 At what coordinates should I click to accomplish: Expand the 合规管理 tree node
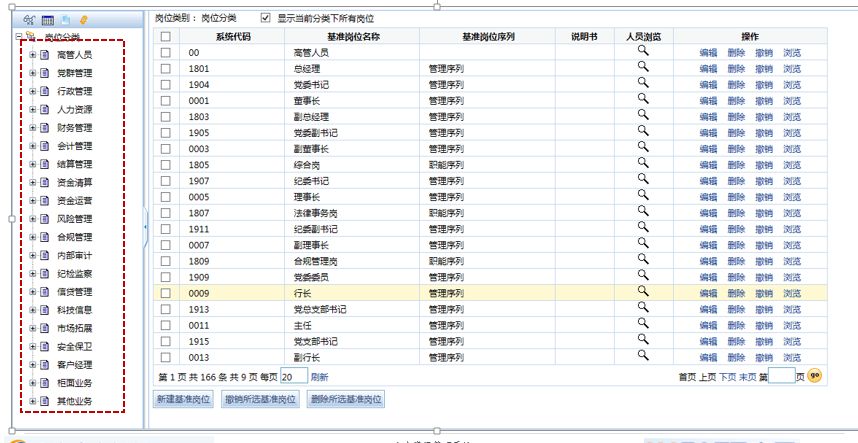(33, 237)
